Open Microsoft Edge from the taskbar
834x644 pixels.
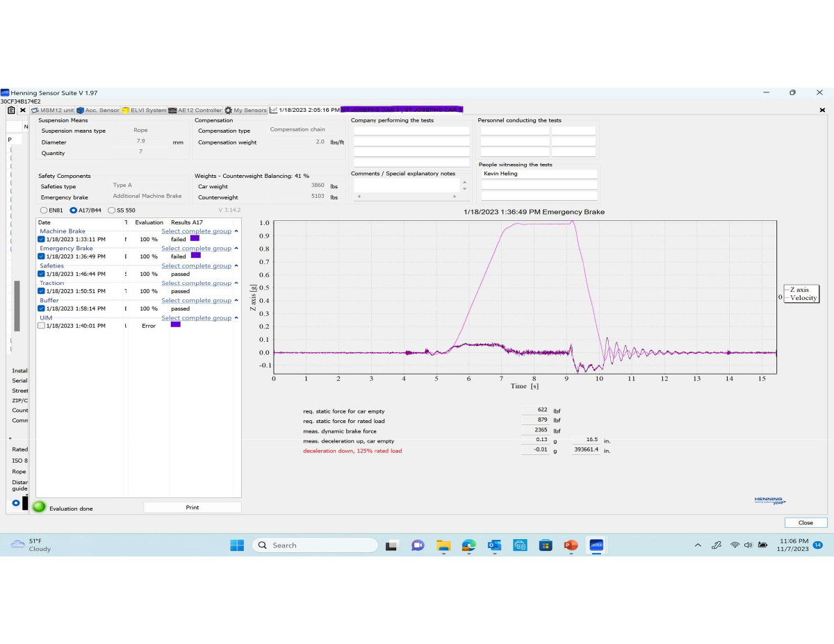pyautogui.click(x=469, y=545)
